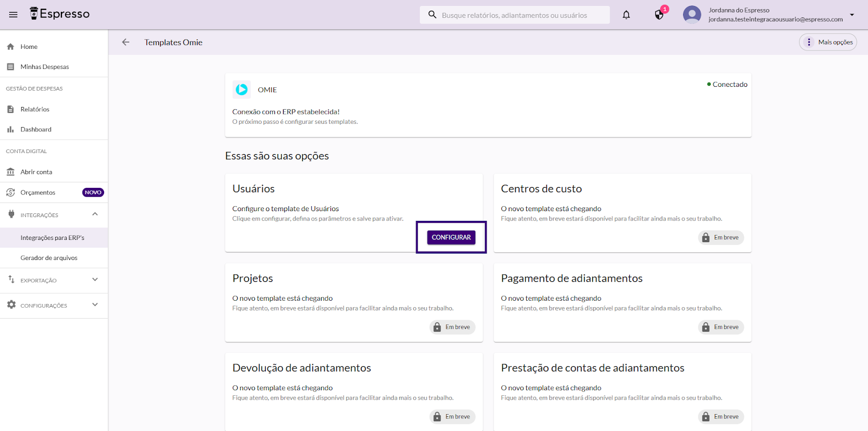The height and width of the screenshot is (431, 868).
Task: Click the account email address text
Action: click(775, 20)
